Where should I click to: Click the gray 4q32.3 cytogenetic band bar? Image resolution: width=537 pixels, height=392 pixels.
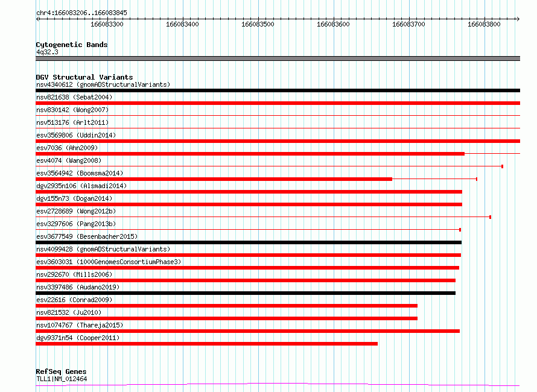pyautogui.click(x=278, y=58)
